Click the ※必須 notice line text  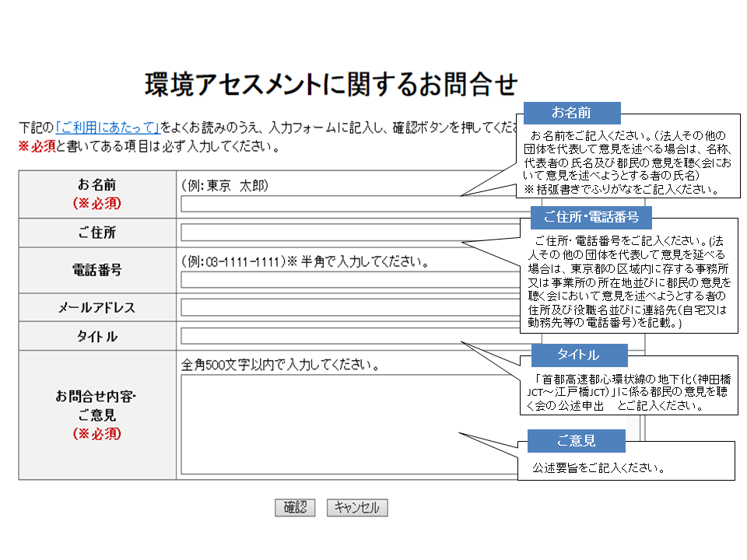point(149,146)
